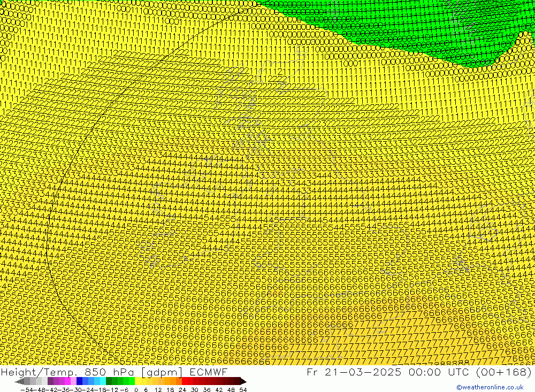Click the '36' label on the color scale

pos(207,390)
